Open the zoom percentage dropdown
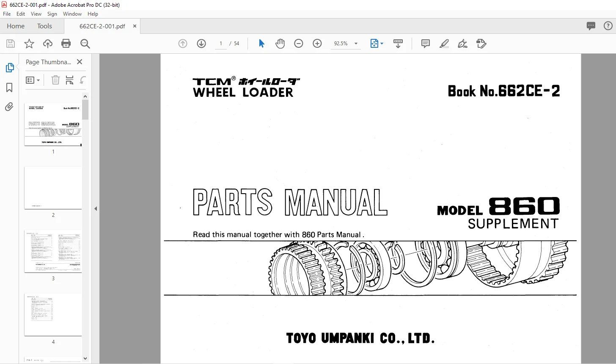Screen dimensions: 616x364 click(x=356, y=44)
